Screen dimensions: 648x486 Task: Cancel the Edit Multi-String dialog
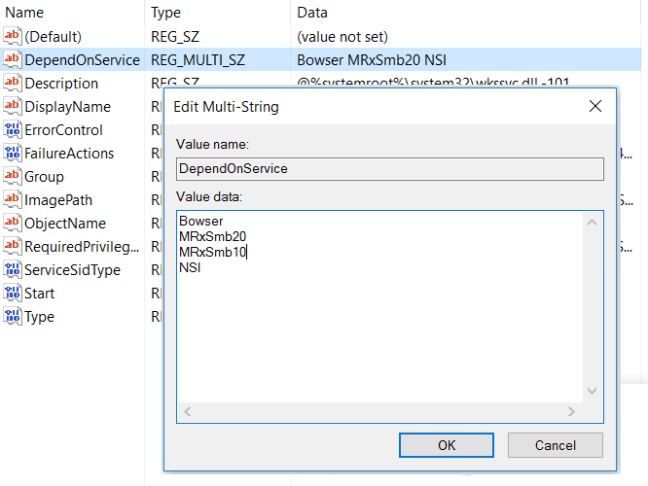[555, 444]
